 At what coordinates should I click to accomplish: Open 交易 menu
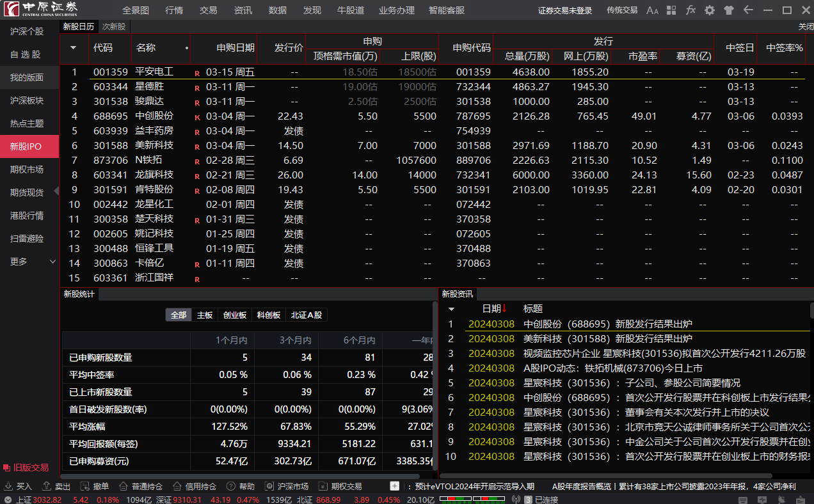[x=209, y=10]
